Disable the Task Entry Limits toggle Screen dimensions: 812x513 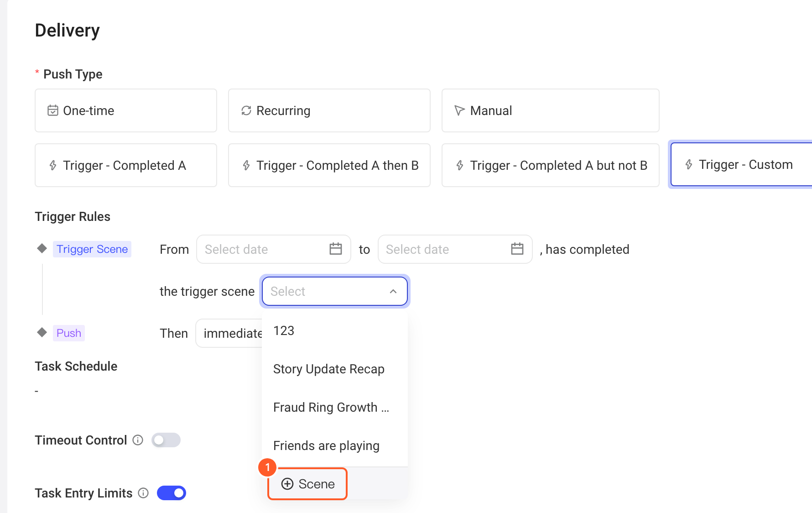point(172,493)
